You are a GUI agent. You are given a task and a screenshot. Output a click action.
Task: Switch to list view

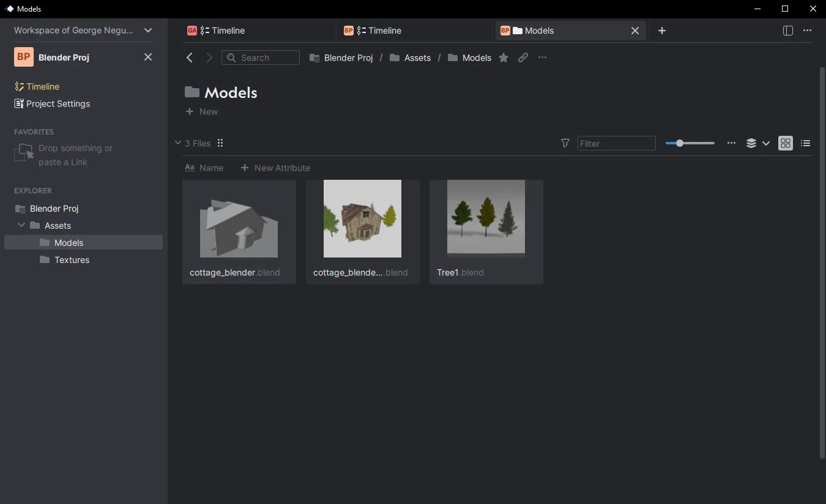[x=805, y=143]
